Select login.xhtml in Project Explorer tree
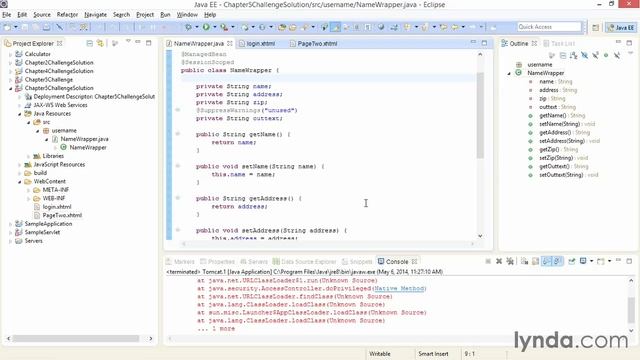Image resolution: width=640 pixels, height=360 pixels. 57,207
